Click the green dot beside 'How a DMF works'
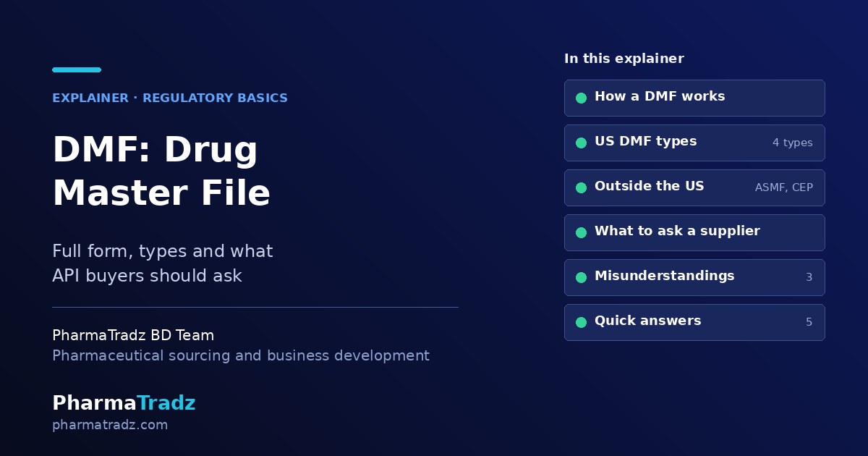868x456 pixels. (x=581, y=98)
